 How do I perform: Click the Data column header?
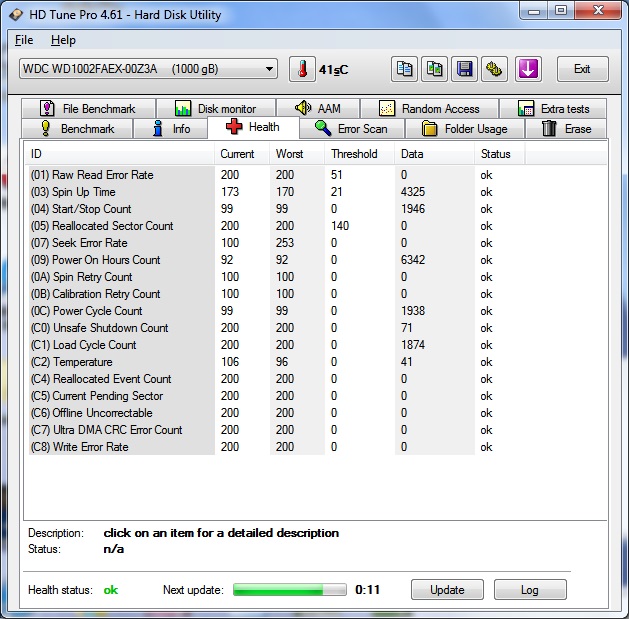434,154
